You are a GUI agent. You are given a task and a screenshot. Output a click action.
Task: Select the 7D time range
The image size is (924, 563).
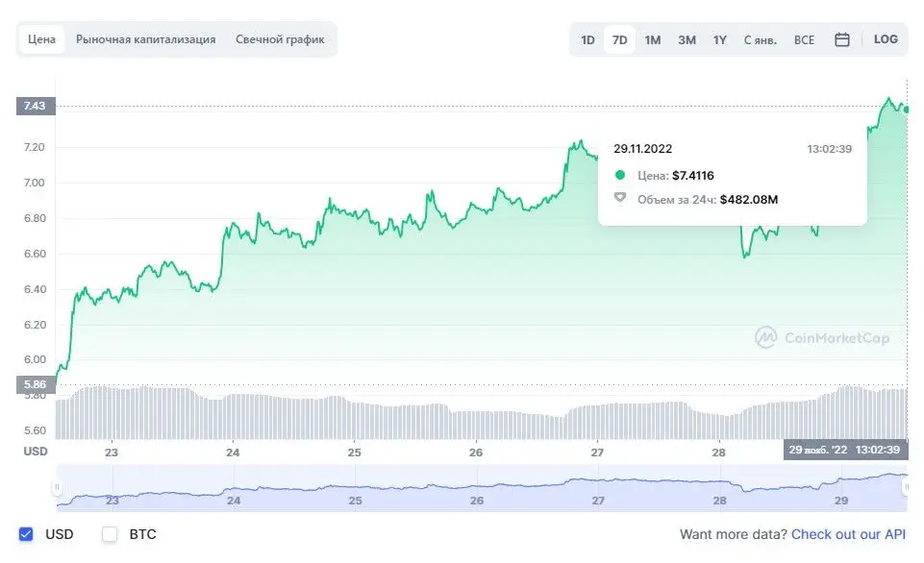click(620, 39)
